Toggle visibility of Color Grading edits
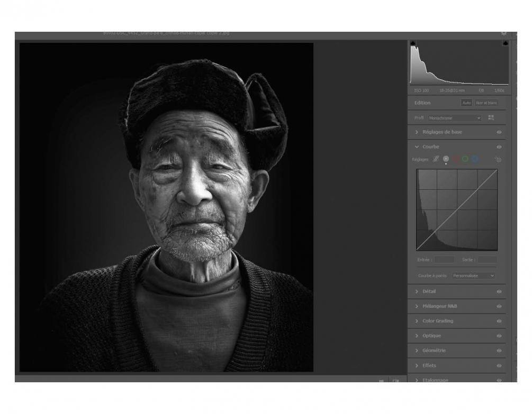This screenshot has height=414, width=532. tap(499, 321)
